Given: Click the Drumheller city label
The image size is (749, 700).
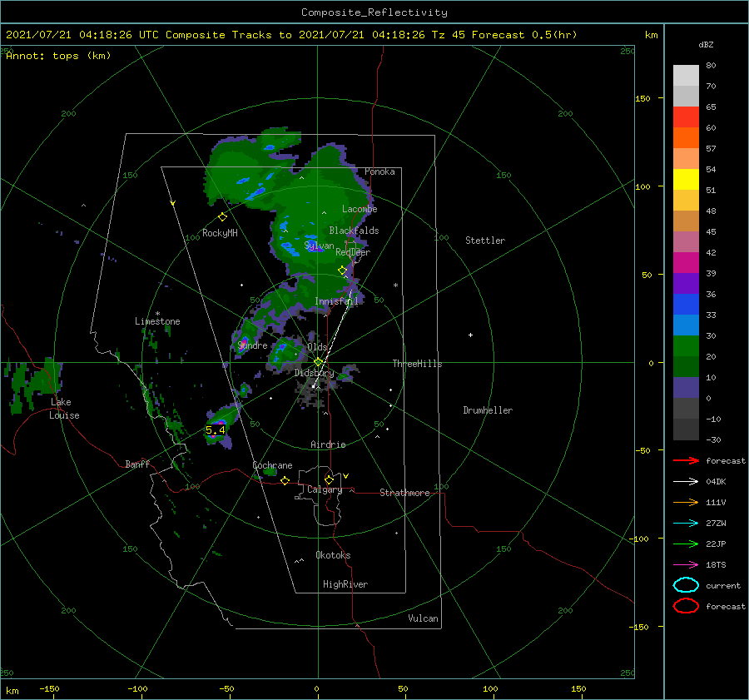Looking at the screenshot, I should [x=488, y=410].
